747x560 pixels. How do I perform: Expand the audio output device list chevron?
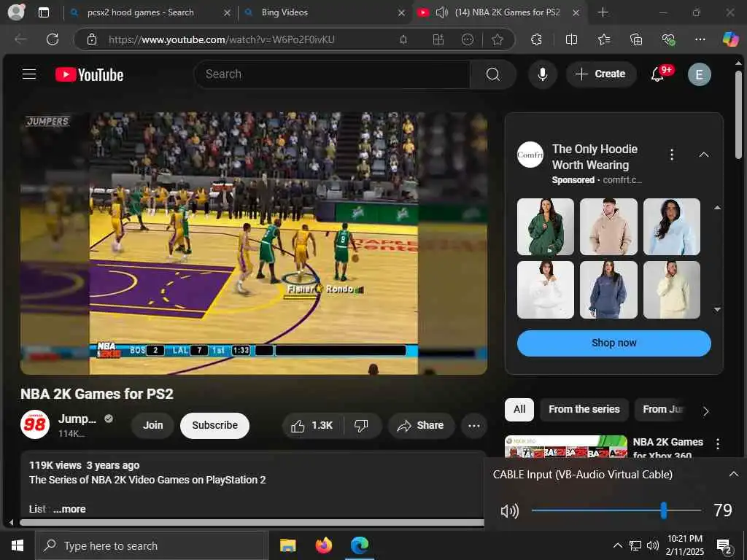click(x=733, y=474)
